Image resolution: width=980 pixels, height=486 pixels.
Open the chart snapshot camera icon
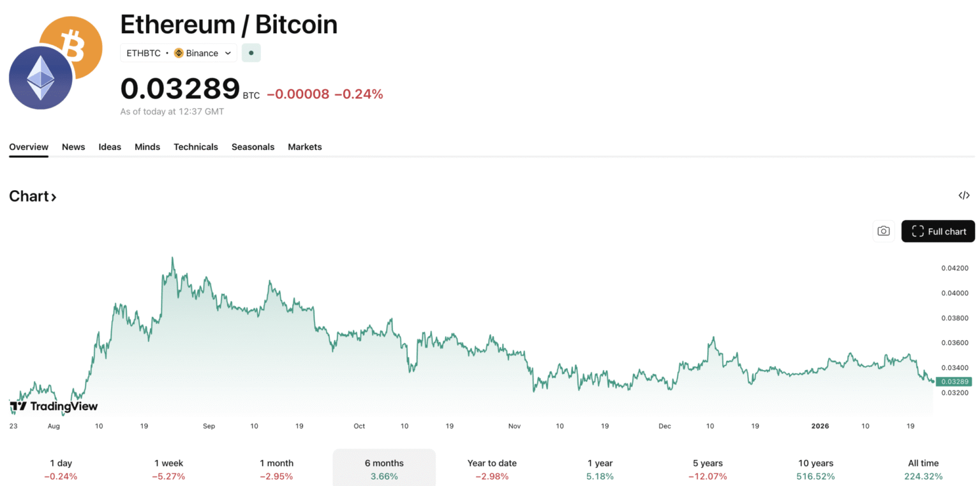[883, 231]
